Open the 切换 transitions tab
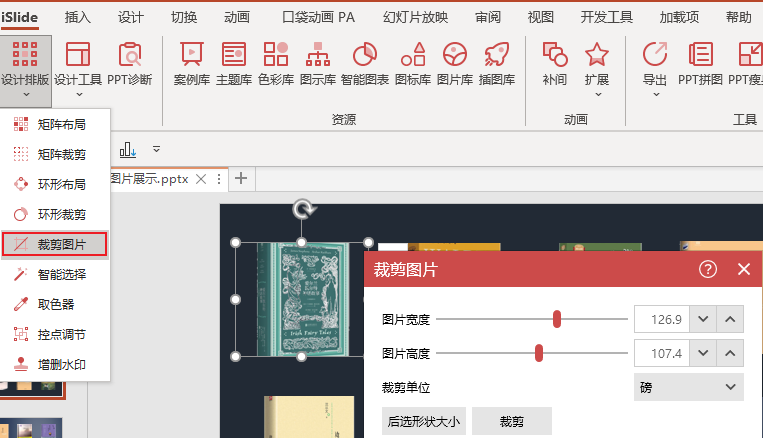The width and height of the screenshot is (763, 438). [184, 18]
